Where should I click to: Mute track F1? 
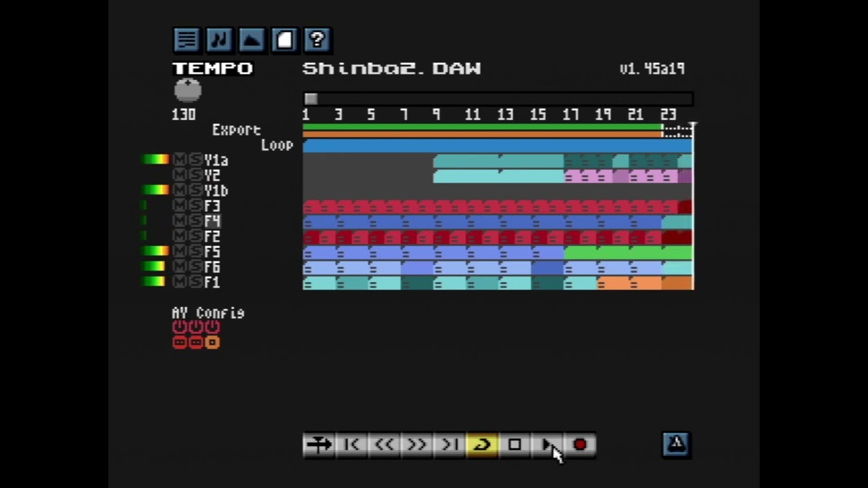pyautogui.click(x=179, y=282)
